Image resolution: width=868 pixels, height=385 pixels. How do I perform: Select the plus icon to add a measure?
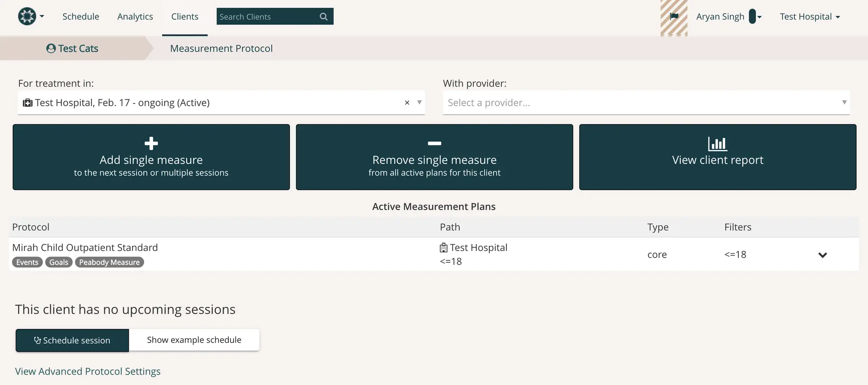151,143
